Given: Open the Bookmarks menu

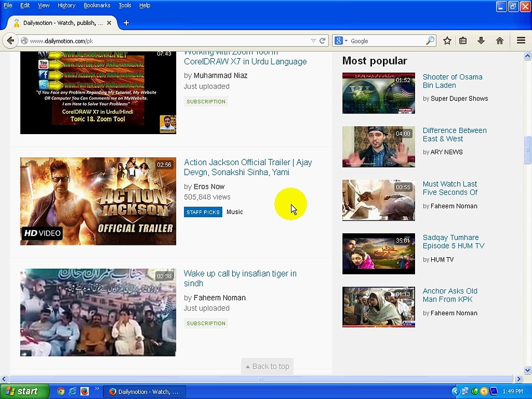Looking at the screenshot, I should (x=96, y=6).
